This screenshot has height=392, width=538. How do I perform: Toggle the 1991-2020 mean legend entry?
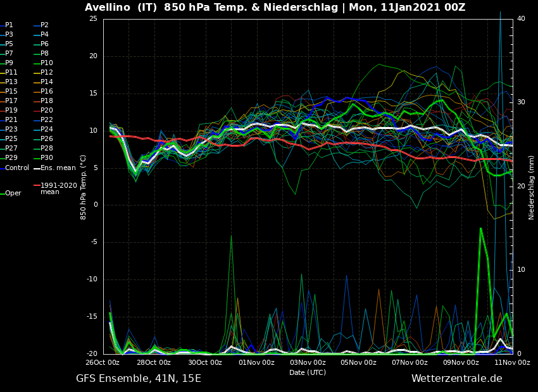[x=58, y=188]
